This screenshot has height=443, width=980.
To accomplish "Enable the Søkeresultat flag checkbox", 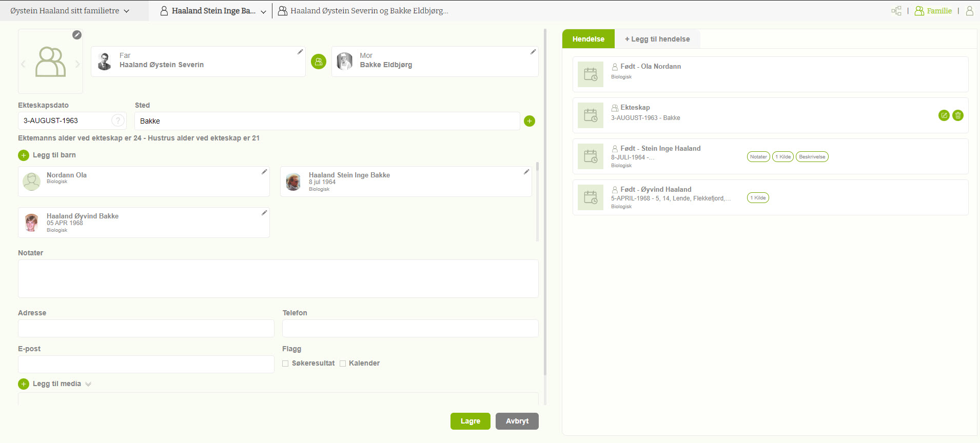I will pos(285,364).
